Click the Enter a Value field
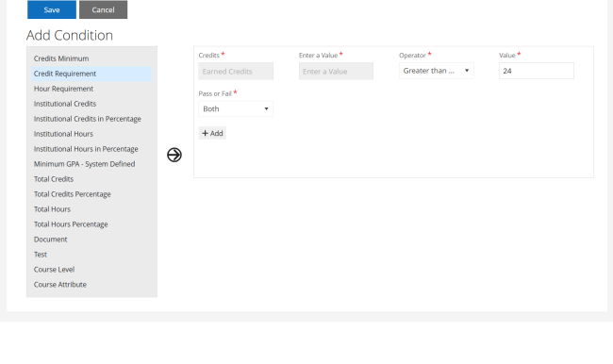The image size is (613, 364). point(336,71)
